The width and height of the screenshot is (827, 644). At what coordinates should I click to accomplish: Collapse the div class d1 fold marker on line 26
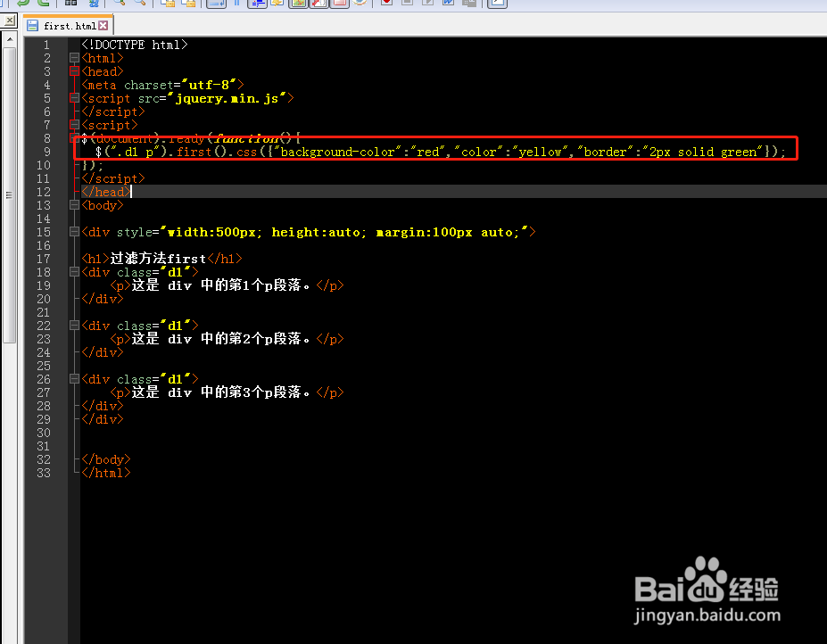(x=74, y=379)
